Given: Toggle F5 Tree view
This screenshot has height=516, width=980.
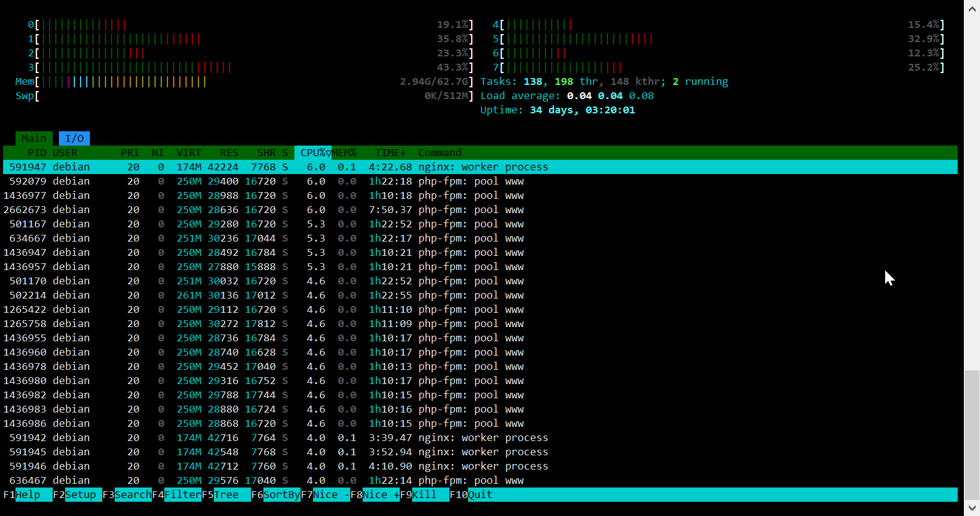Looking at the screenshot, I should coord(226,494).
